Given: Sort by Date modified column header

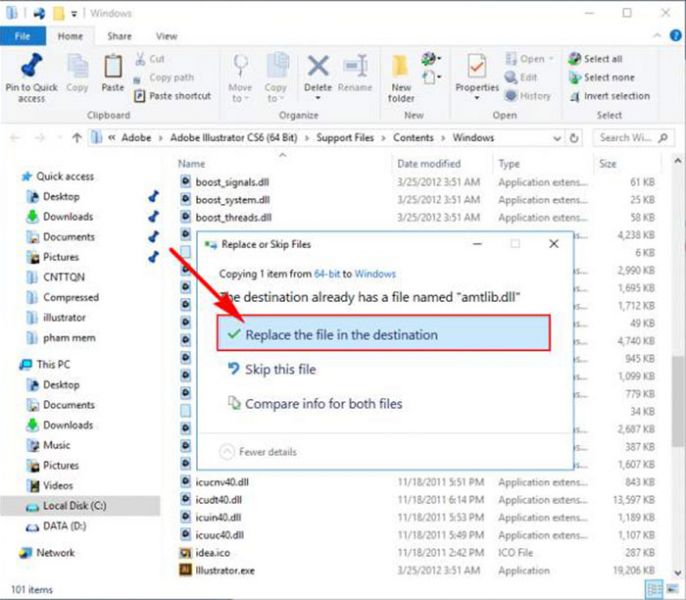Looking at the screenshot, I should pos(429,164).
